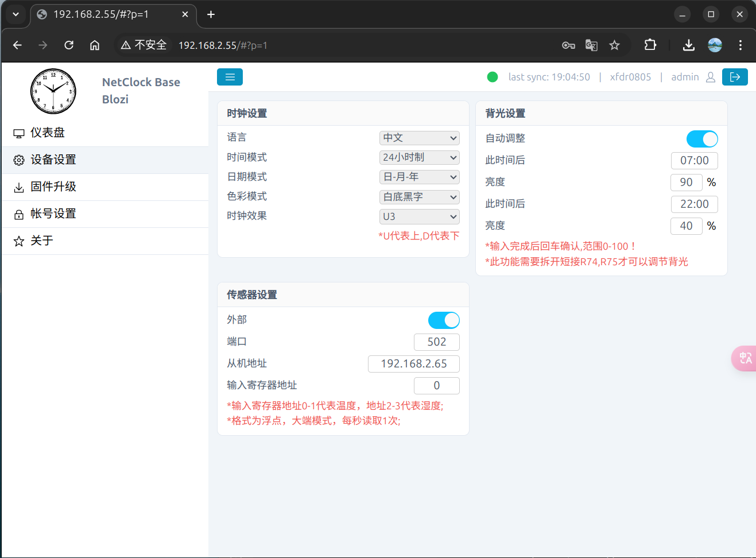
Task: Open 关于 about page
Action: point(105,241)
